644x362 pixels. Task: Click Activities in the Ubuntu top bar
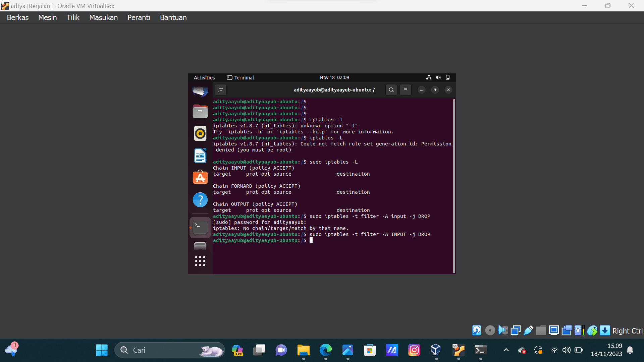pos(204,77)
